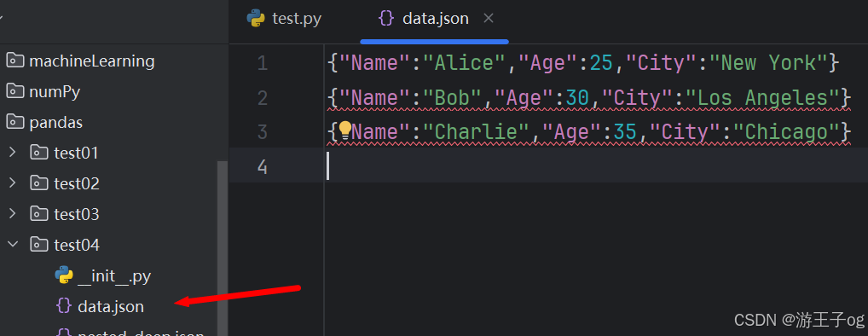Switch to the test.py editor tab
The height and width of the screenshot is (336, 868).
(x=285, y=20)
